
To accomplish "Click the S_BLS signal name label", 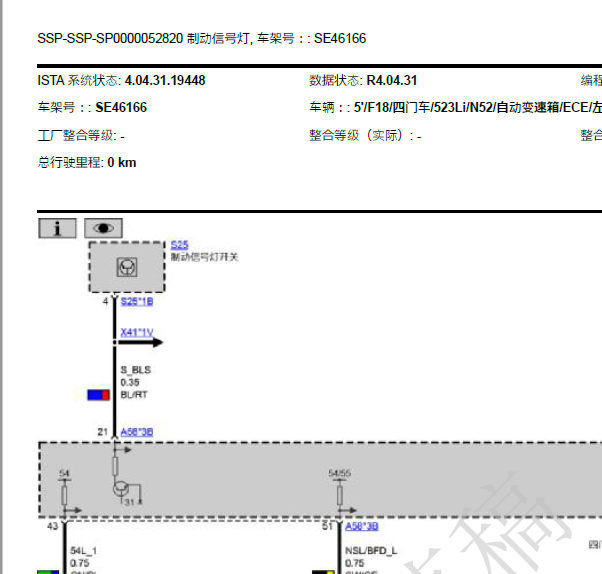I will coord(136,370).
